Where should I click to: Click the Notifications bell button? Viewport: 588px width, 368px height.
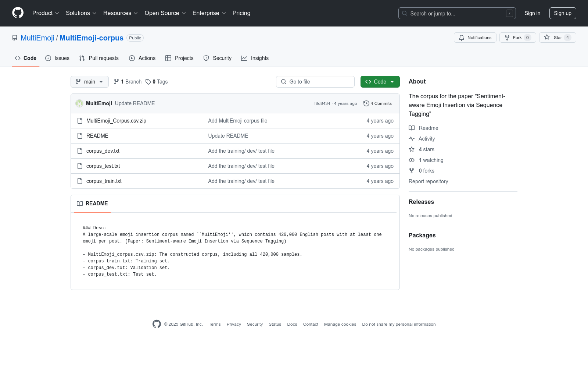[475, 38]
